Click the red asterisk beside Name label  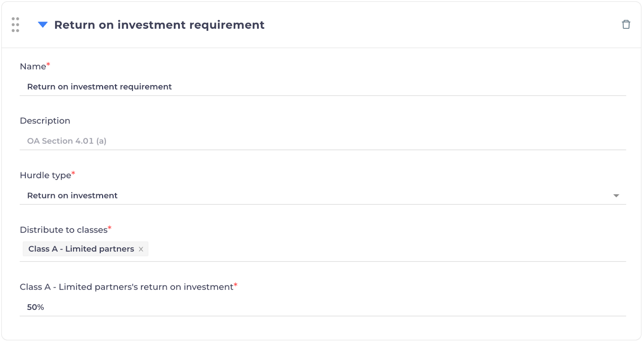48,64
